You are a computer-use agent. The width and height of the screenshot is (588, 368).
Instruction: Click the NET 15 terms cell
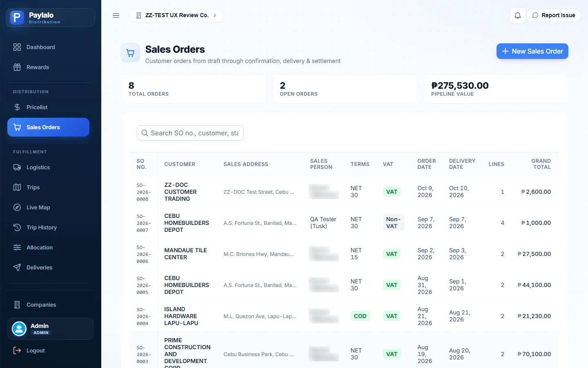pos(356,254)
